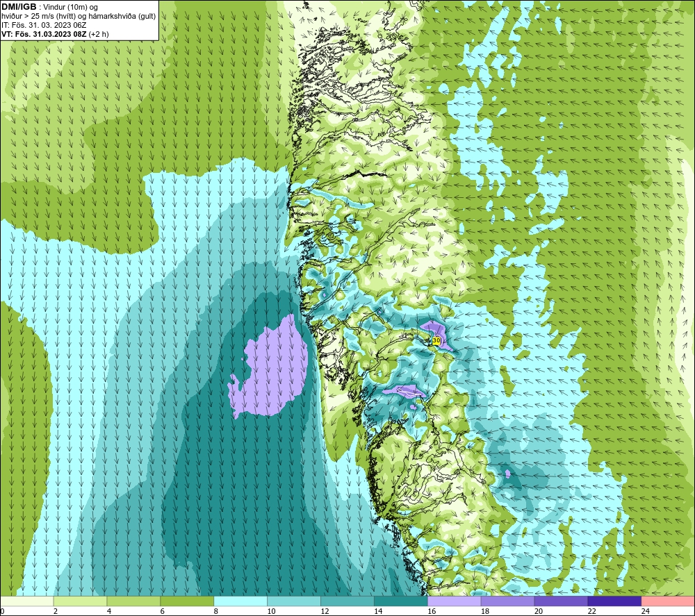The height and width of the screenshot is (616, 695).
Task: Select the 16-18 m/s lavender legend swatch
Action: (455, 601)
